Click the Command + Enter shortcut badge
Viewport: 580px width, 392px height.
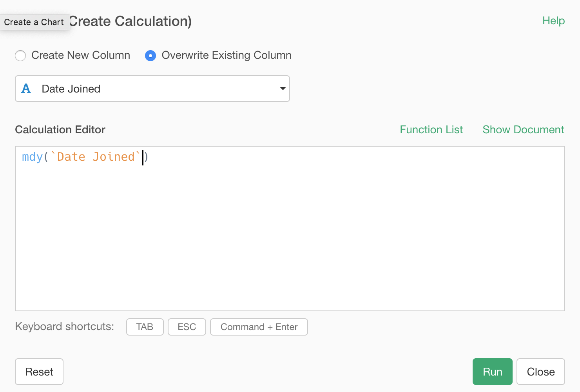pyautogui.click(x=259, y=327)
